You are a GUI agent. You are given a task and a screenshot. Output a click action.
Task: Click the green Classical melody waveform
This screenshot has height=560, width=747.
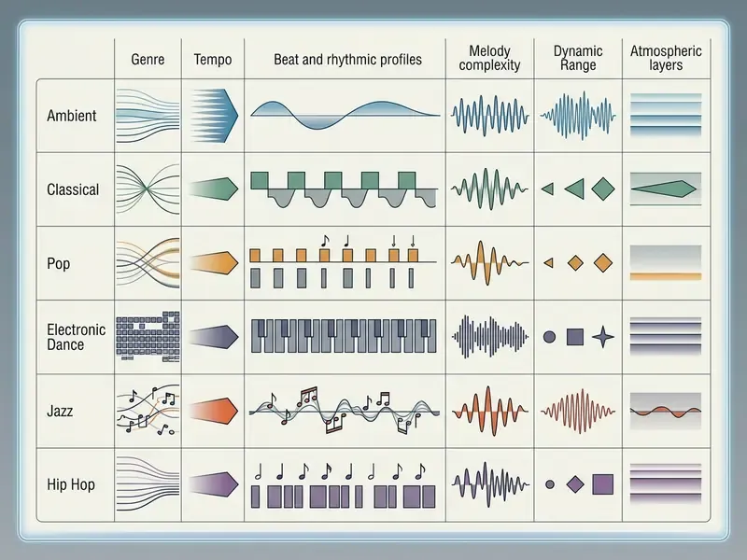[x=489, y=189]
